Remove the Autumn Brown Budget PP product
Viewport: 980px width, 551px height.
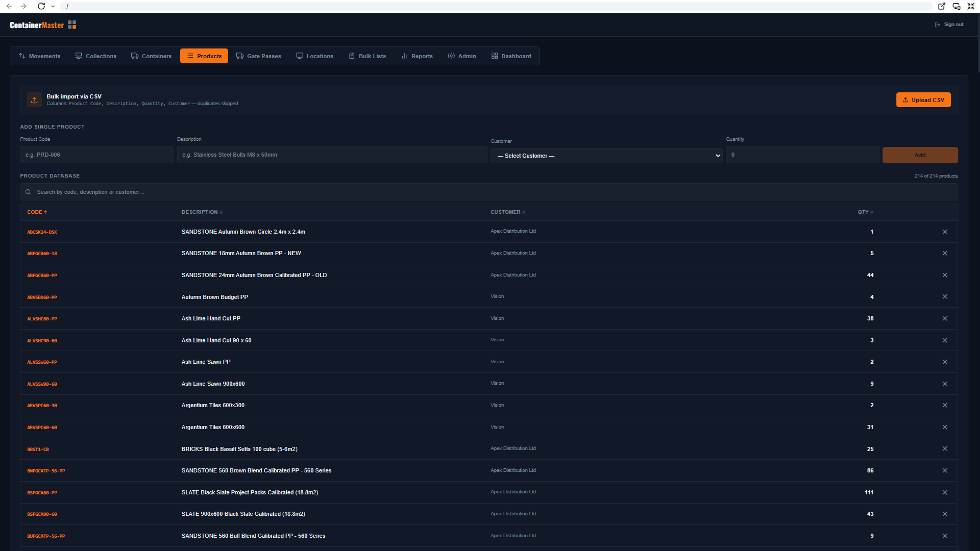[945, 297]
